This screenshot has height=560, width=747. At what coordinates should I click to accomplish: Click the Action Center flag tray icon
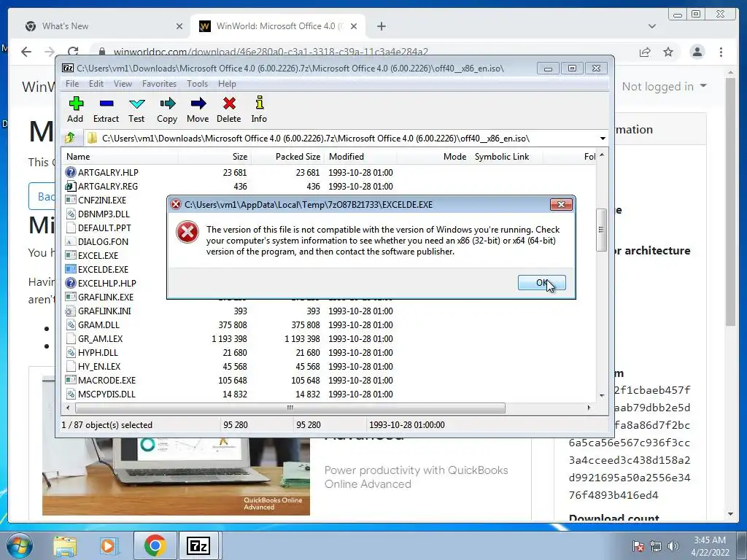point(638,545)
